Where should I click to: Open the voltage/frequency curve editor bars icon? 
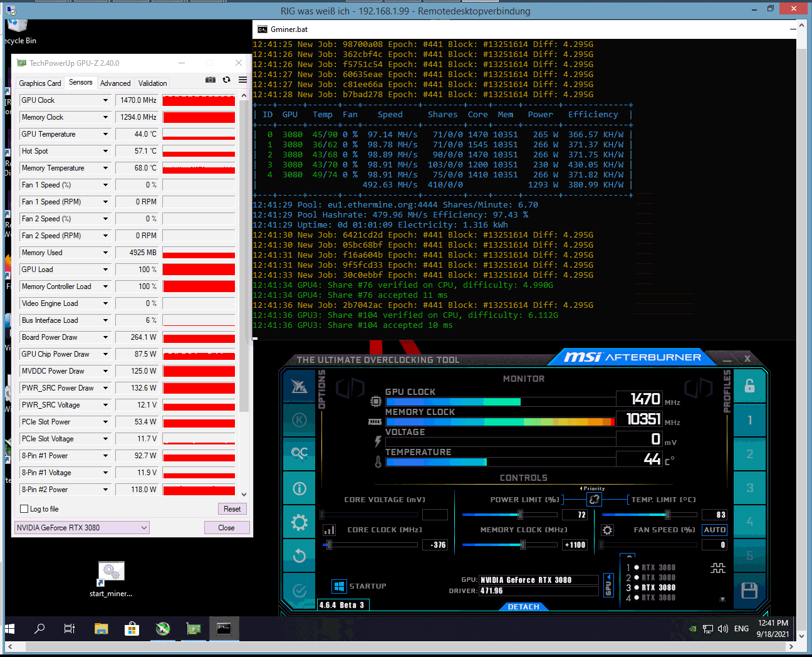[330, 530]
